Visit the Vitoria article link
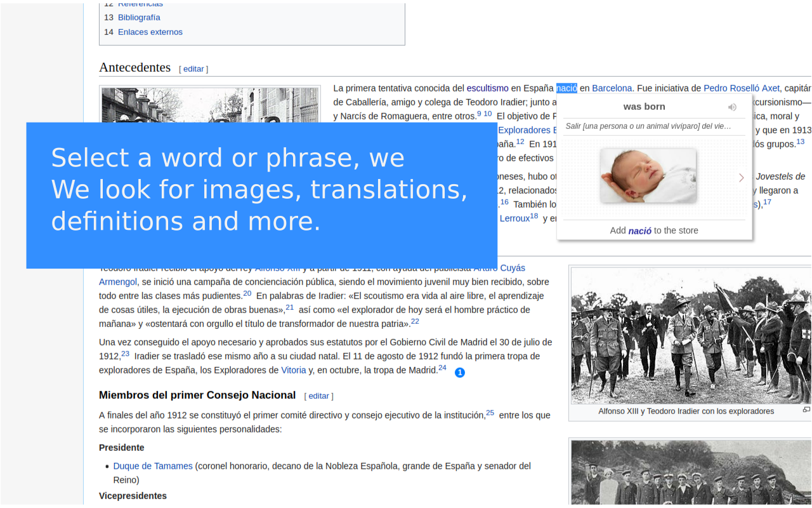The width and height of the screenshot is (812, 508). coord(294,370)
